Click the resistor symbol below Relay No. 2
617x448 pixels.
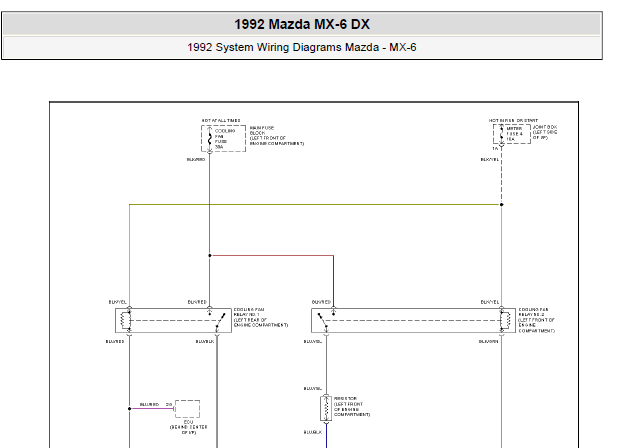coord(326,408)
